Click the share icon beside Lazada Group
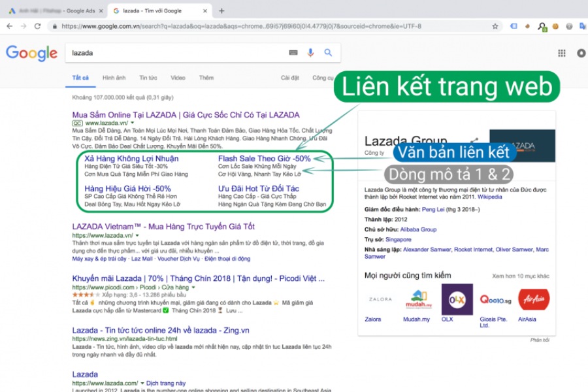588x392 pixels. pyautogui.click(x=474, y=141)
